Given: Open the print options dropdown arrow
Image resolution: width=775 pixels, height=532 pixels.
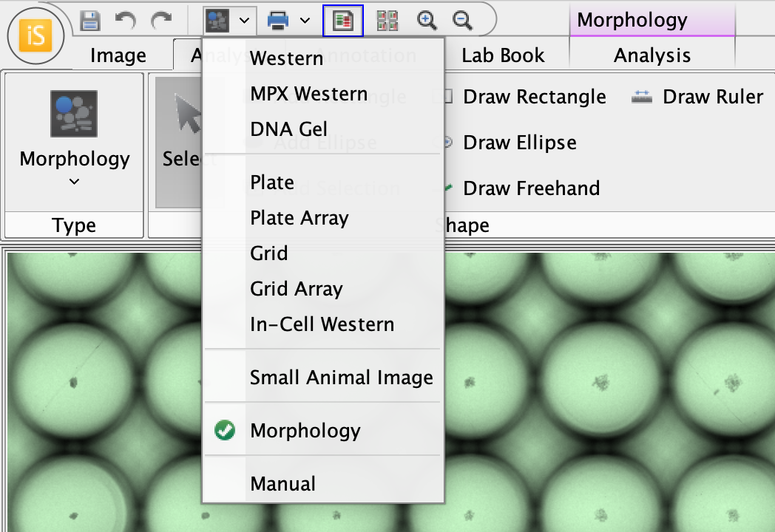Looking at the screenshot, I should pyautogui.click(x=305, y=21).
